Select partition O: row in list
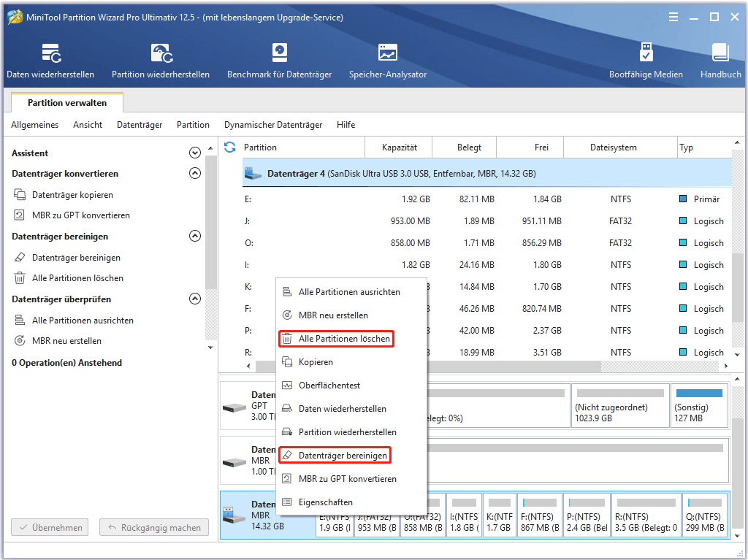748x560 pixels. coord(487,243)
